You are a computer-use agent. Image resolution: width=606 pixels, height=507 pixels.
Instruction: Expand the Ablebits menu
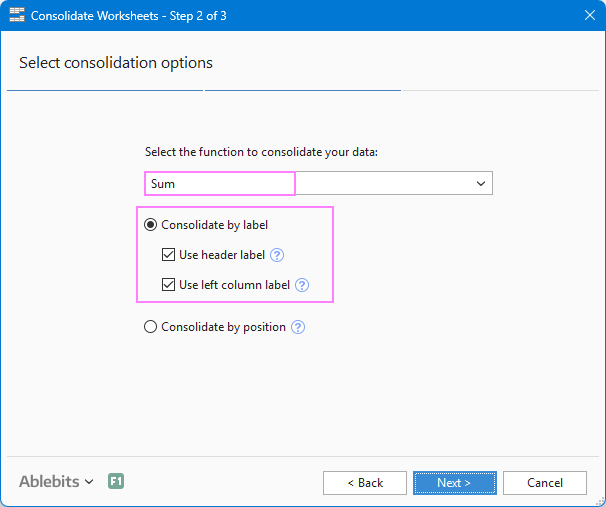[x=56, y=481]
